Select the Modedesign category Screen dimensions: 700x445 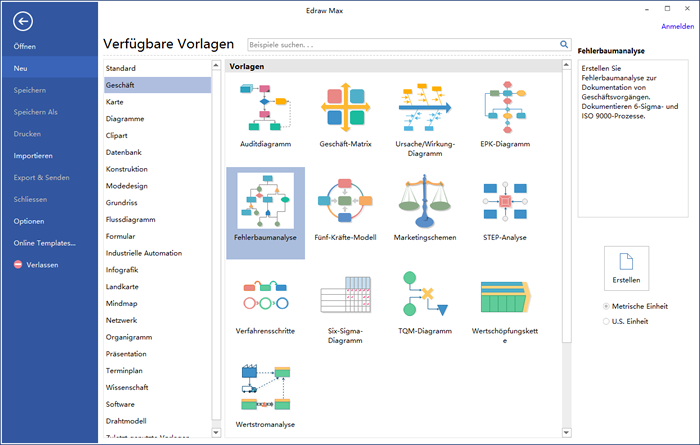tap(157, 186)
